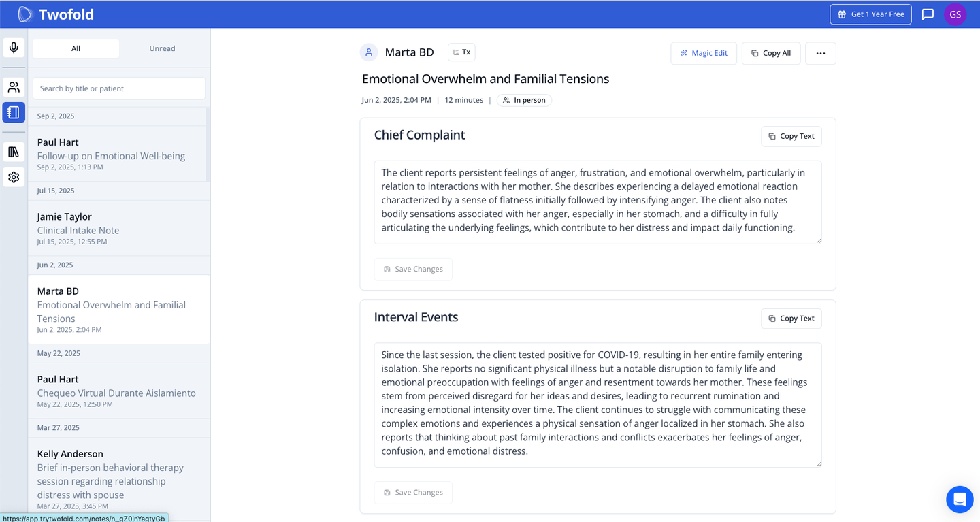Click the May 22, 2025 date header
This screenshot has width=980, height=522.
tap(59, 353)
